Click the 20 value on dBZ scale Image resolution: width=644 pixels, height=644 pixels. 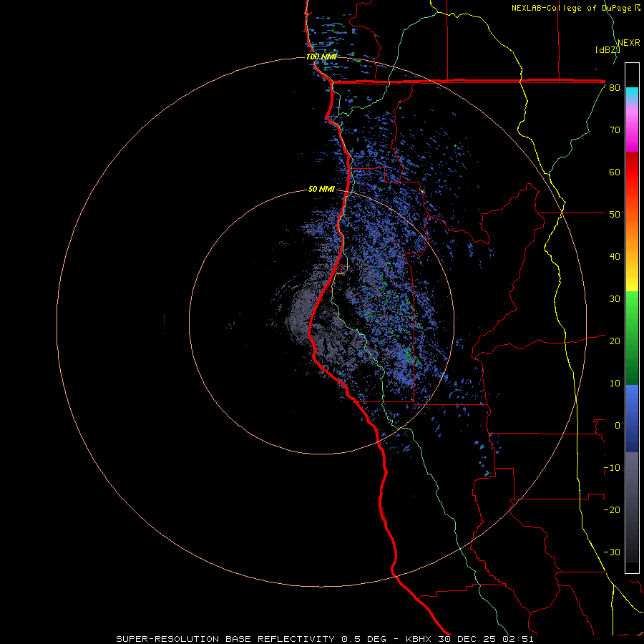615,341
